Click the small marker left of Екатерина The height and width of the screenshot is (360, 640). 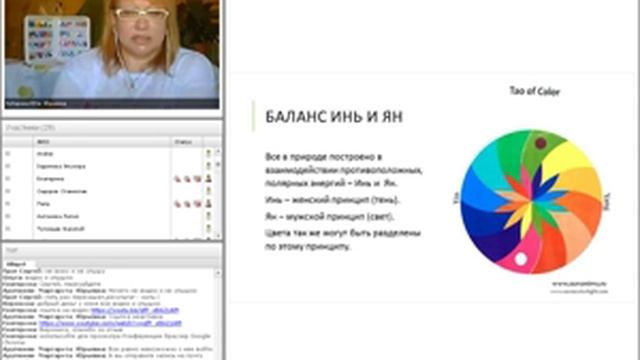click(x=8, y=179)
